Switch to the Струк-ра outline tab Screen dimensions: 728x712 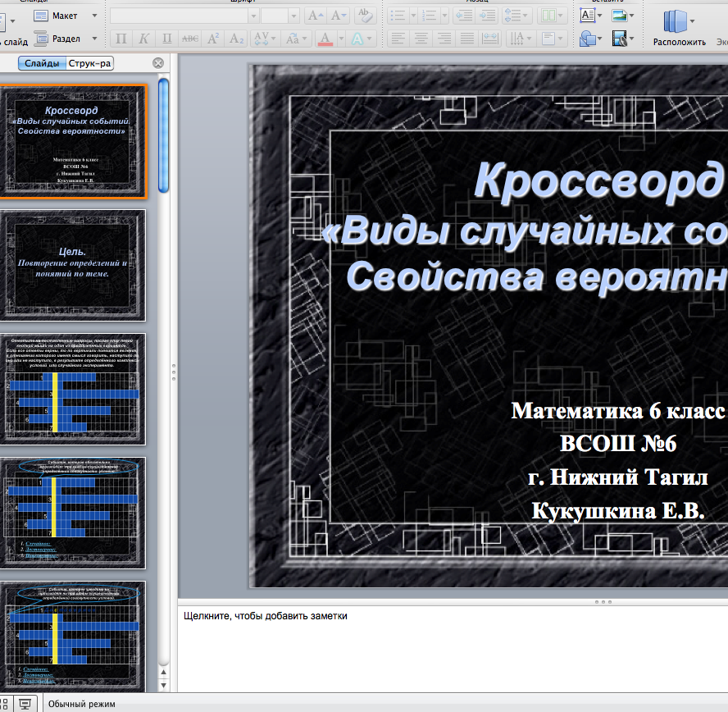click(x=89, y=63)
